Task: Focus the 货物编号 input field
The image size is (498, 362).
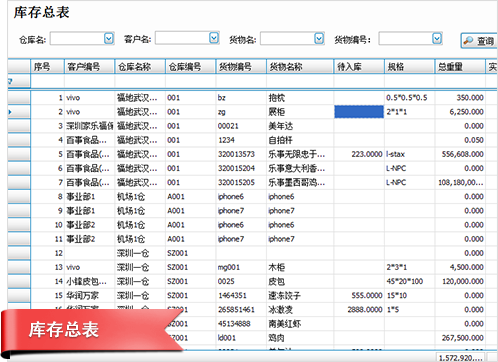Action: coord(406,38)
